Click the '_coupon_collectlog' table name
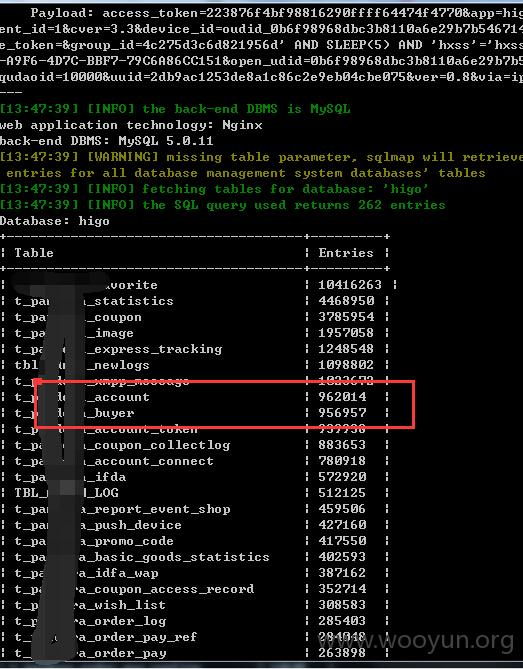 point(122,445)
